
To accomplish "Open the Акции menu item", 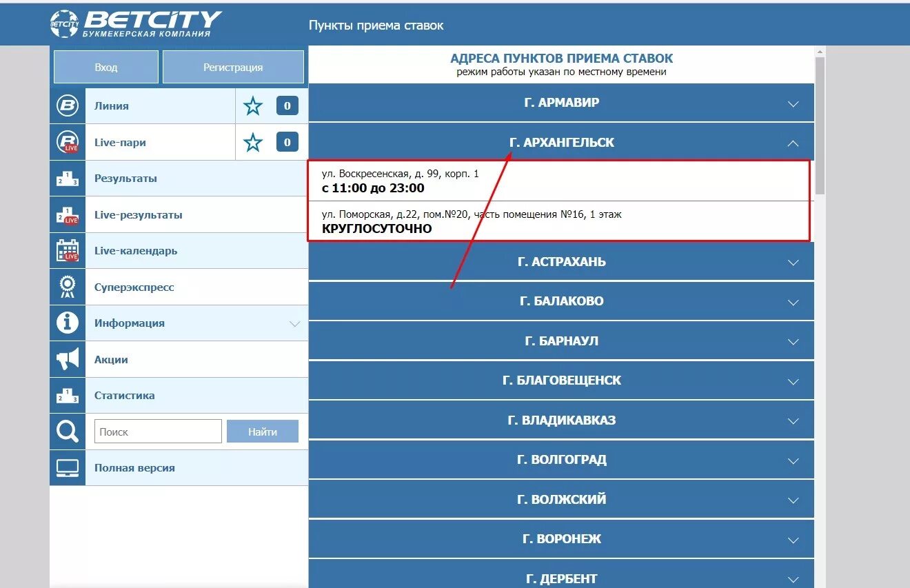I will point(196,360).
